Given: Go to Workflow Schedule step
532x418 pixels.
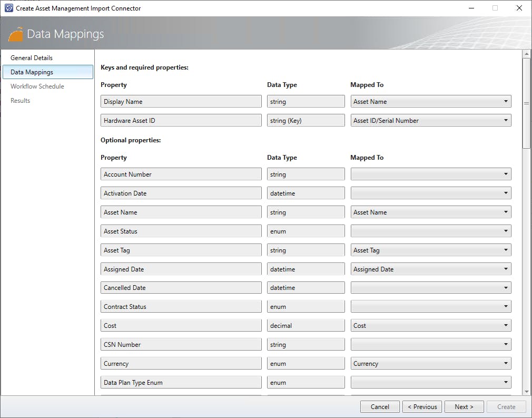Looking at the screenshot, I should coord(37,86).
